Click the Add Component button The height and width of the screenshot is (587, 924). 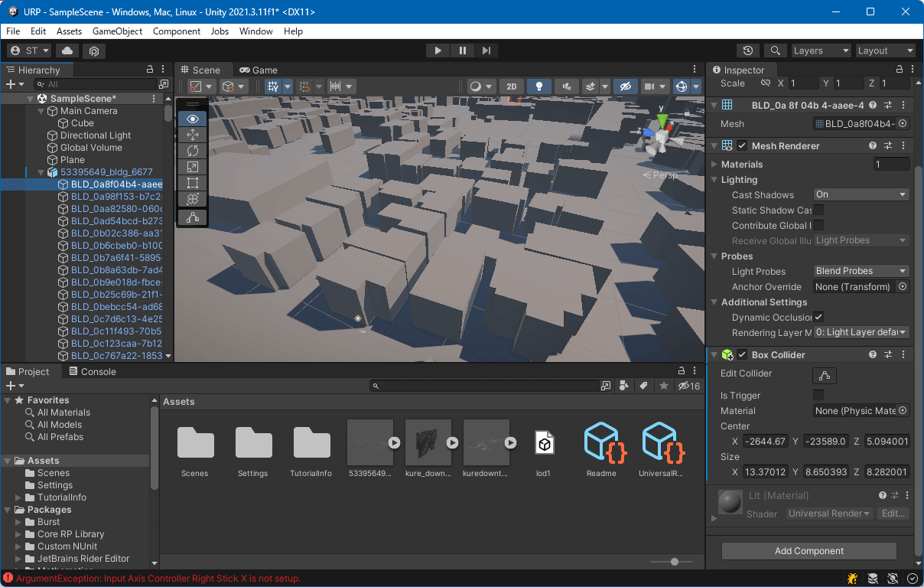(x=808, y=551)
